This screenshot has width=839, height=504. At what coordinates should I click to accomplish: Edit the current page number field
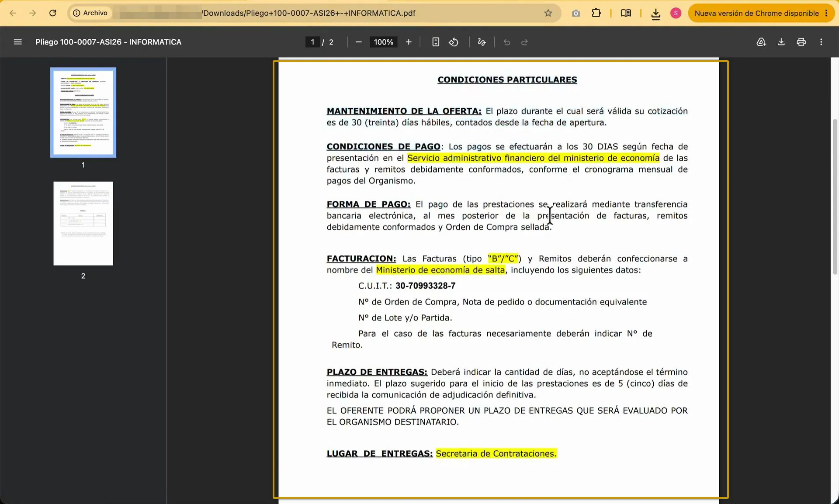312,42
